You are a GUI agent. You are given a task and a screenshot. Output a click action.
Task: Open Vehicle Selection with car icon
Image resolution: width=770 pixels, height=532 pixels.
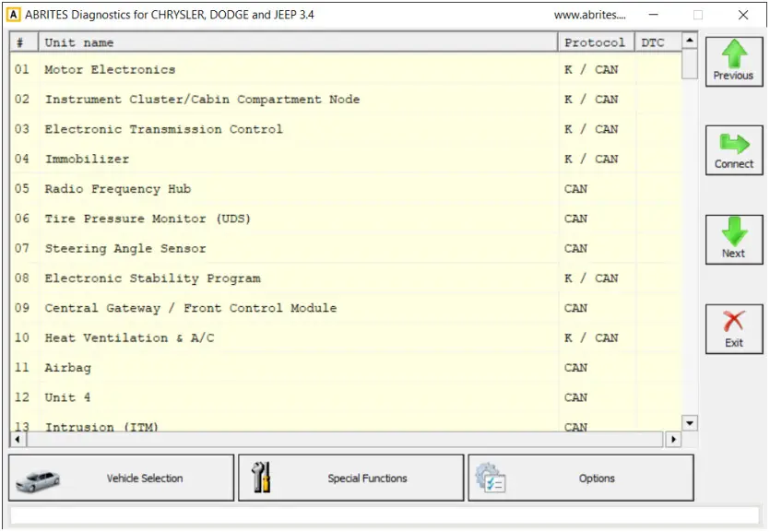coord(122,478)
